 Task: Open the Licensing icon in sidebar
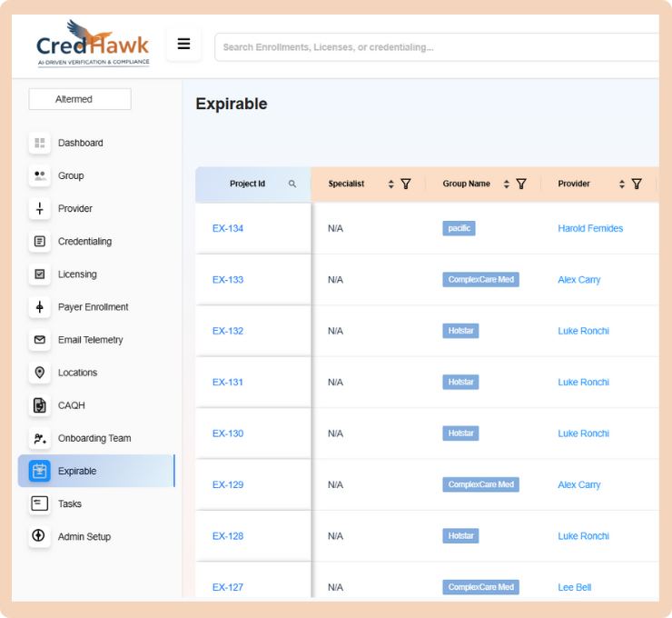click(x=39, y=274)
